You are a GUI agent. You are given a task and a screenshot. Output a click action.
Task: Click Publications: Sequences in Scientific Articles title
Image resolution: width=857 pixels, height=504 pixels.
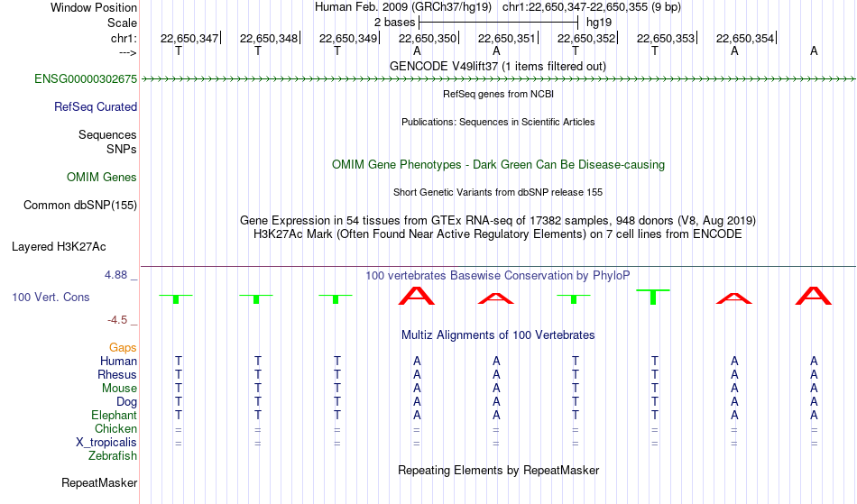(498, 122)
